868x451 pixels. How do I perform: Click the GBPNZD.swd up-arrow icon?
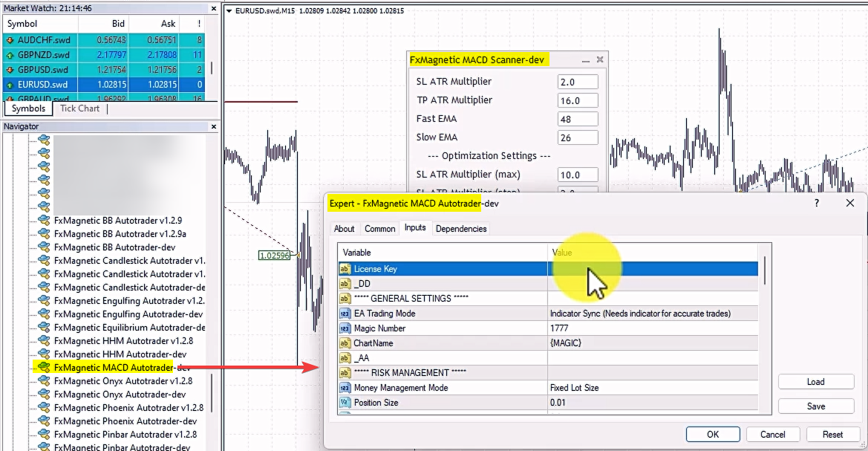pos(10,55)
